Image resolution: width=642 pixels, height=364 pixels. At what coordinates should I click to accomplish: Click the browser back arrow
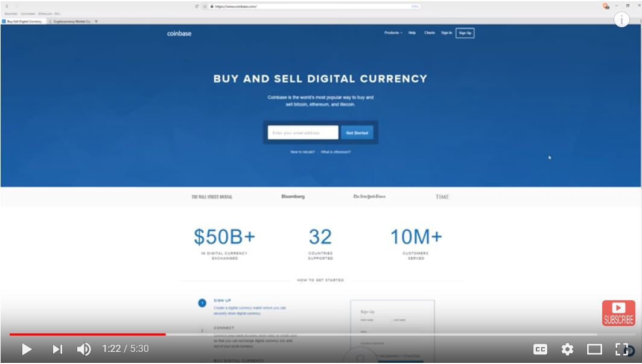click(x=7, y=7)
